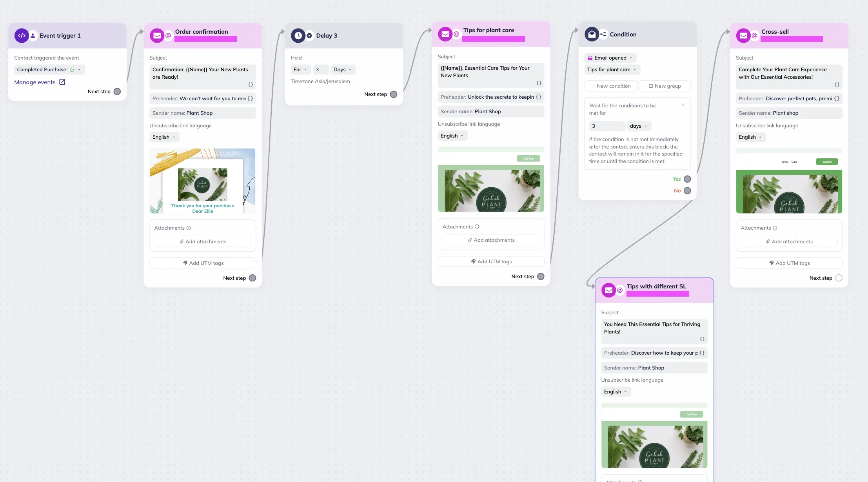Click Cross-sell empty Next step connector
868x482 pixels.
[839, 278]
